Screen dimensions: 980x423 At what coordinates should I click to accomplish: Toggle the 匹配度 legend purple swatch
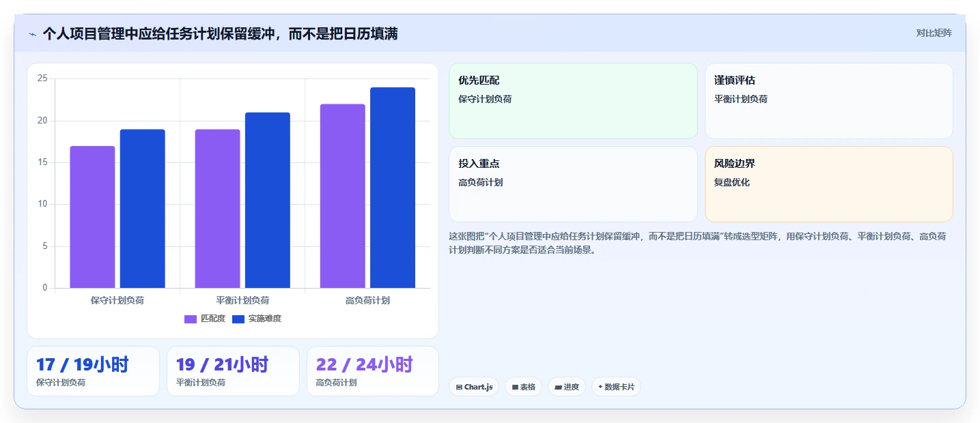point(191,319)
